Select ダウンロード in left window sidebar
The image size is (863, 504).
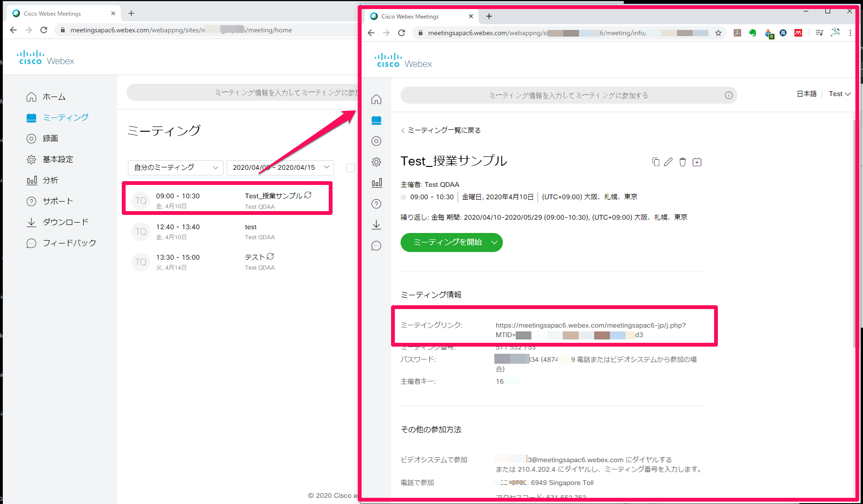click(x=58, y=222)
